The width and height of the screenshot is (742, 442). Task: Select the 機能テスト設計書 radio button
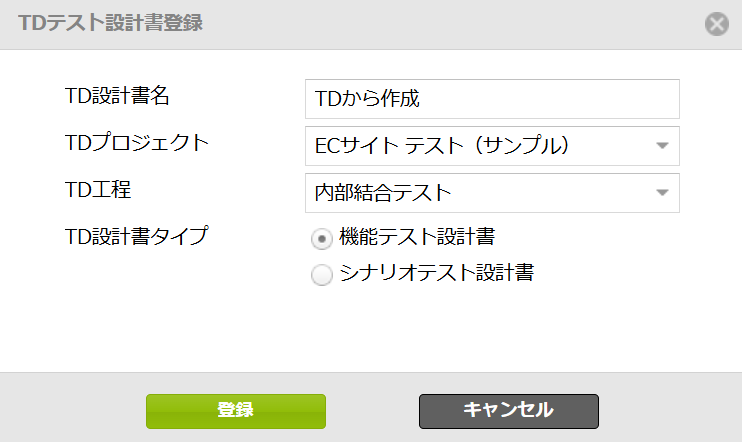coord(322,238)
